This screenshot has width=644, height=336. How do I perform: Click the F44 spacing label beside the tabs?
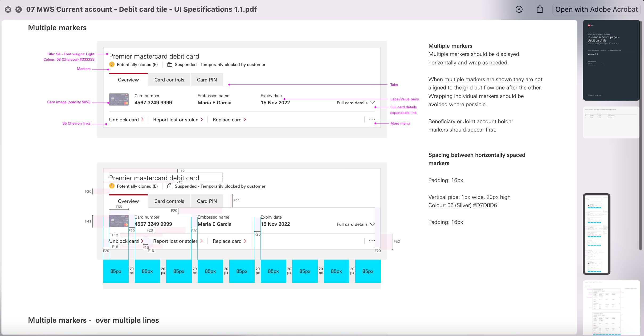(x=236, y=200)
